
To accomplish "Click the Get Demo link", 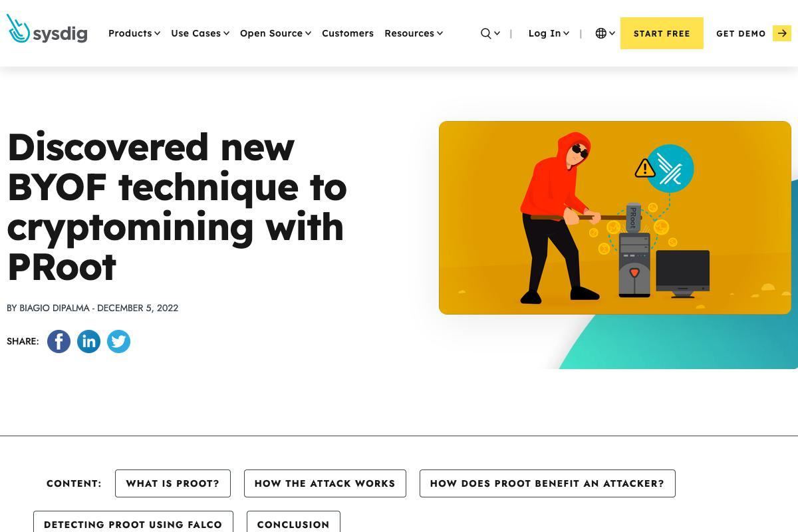I will 741,33.
